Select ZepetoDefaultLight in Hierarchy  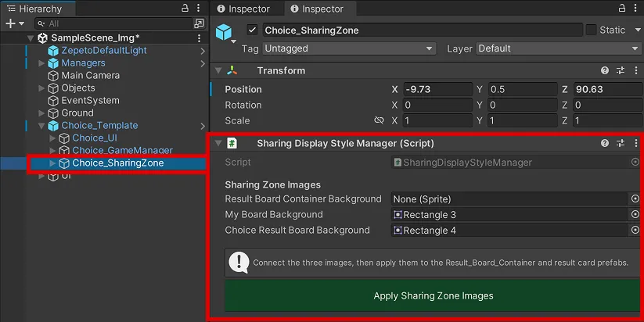pyautogui.click(x=104, y=51)
